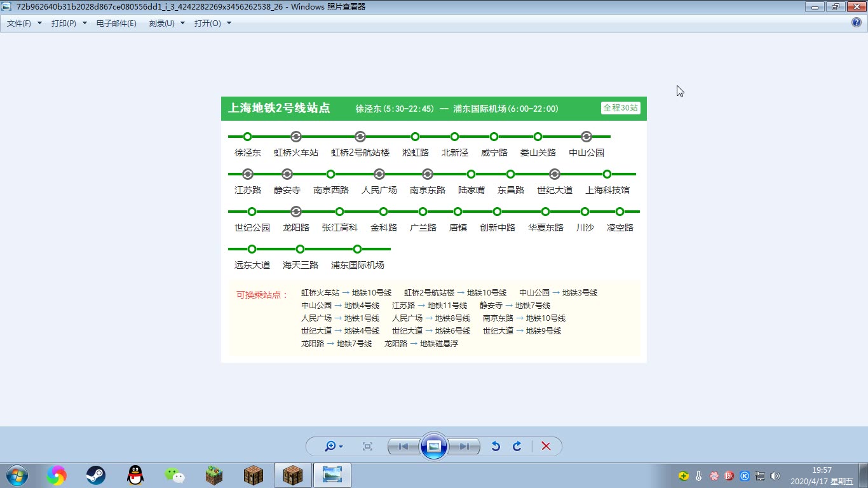Open WeChat from the taskbar
Image resolution: width=868 pixels, height=488 pixels.
(x=175, y=475)
